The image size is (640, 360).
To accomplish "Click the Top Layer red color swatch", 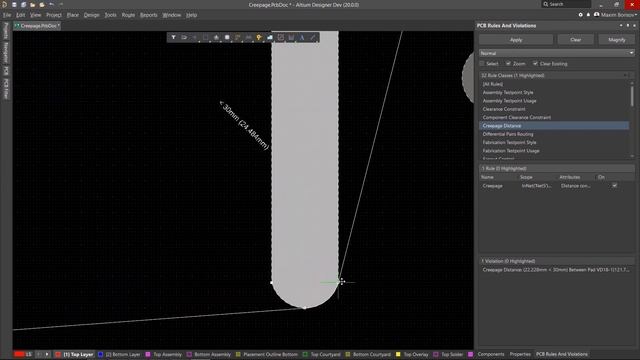I will point(58,354).
